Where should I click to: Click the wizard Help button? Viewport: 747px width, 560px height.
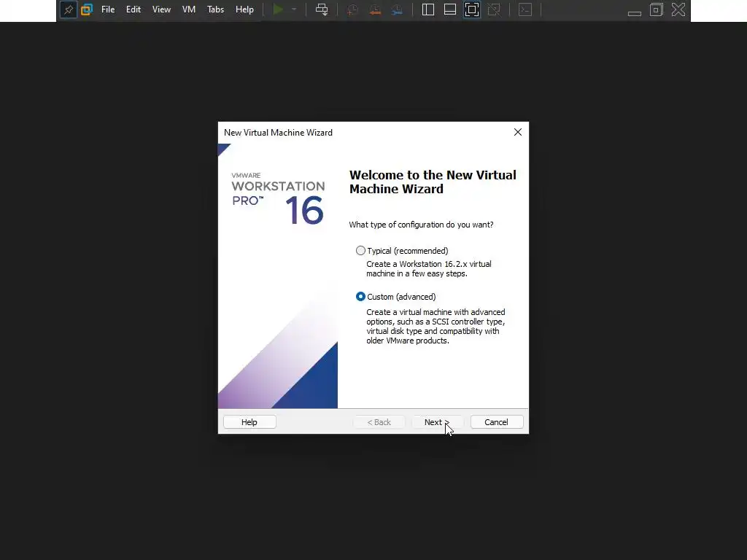249,422
